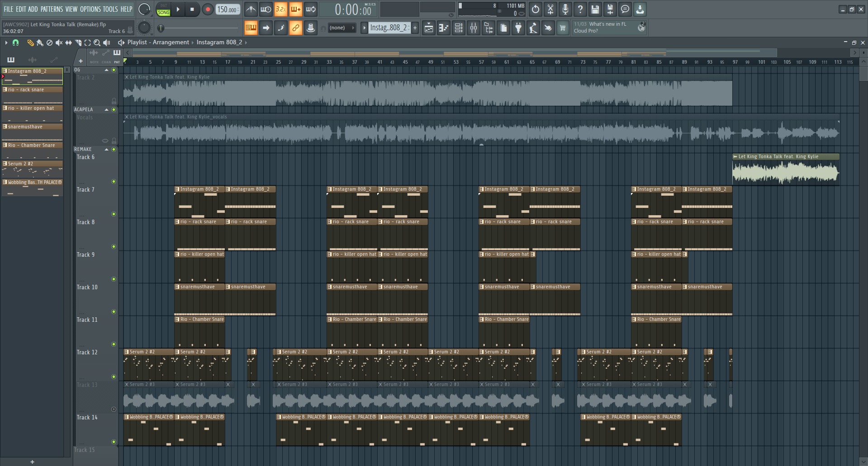The height and width of the screenshot is (466, 868).
Task: Toggle overdub recording mode
Action: point(296,9)
